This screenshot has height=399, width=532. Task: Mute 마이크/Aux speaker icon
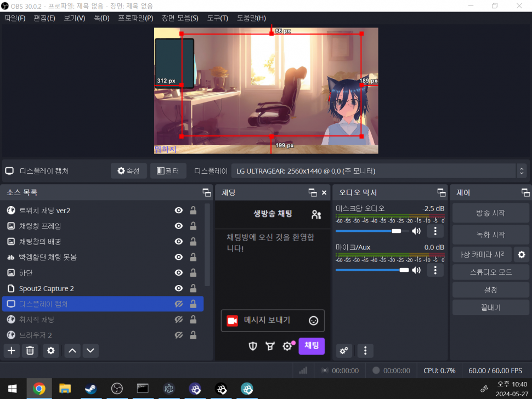[416, 270]
